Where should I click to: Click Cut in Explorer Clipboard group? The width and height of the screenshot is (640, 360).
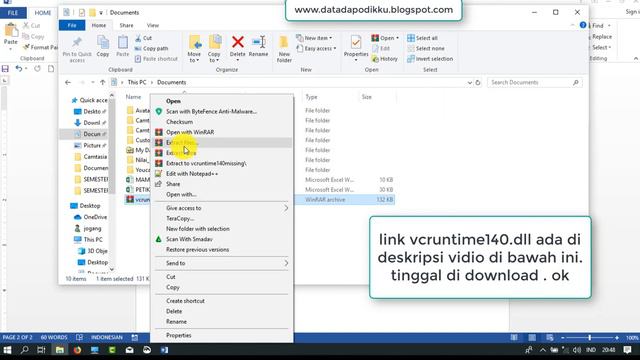pyautogui.click(x=143, y=38)
